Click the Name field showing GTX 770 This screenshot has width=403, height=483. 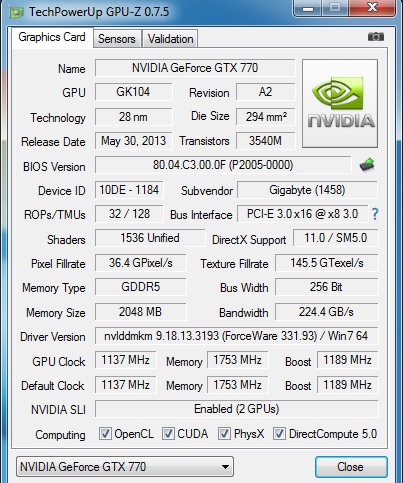[x=195, y=68]
